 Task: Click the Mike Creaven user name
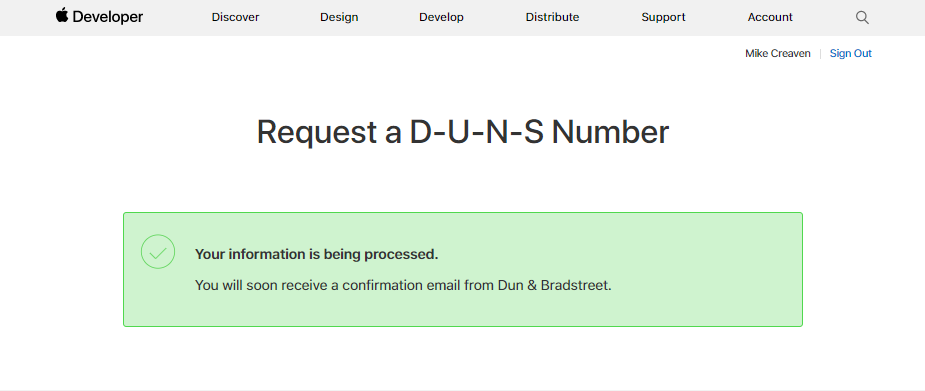pos(778,54)
